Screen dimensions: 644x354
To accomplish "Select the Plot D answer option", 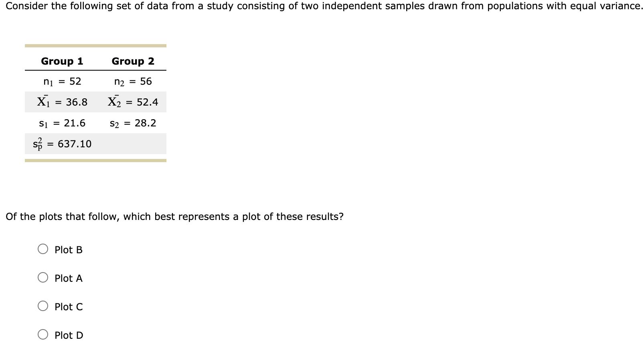I will click(x=43, y=335).
